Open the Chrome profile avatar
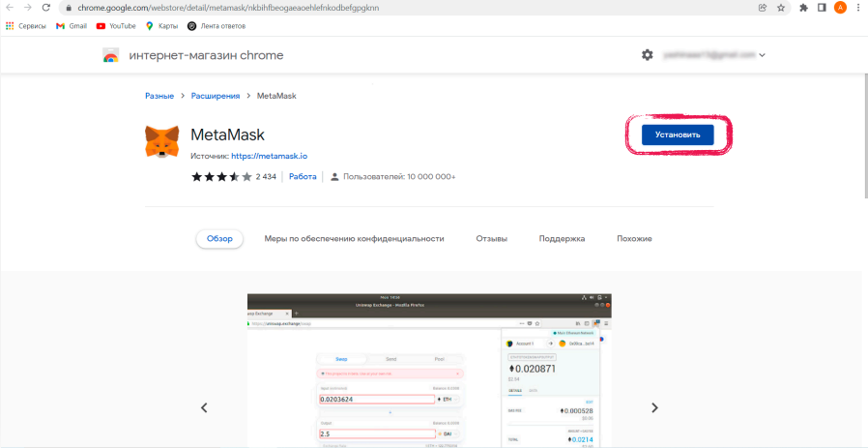Viewport: 868px width, 448px height. coord(840,8)
